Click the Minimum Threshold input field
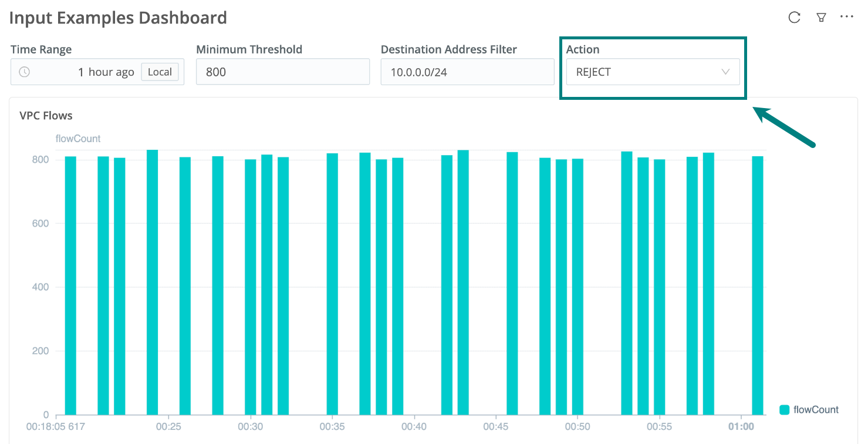 tap(282, 72)
